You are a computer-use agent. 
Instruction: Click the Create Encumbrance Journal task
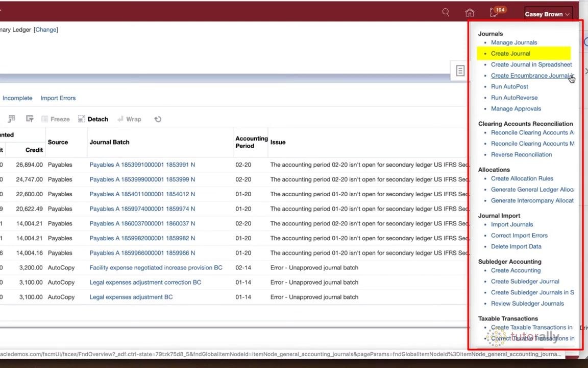[532, 76]
